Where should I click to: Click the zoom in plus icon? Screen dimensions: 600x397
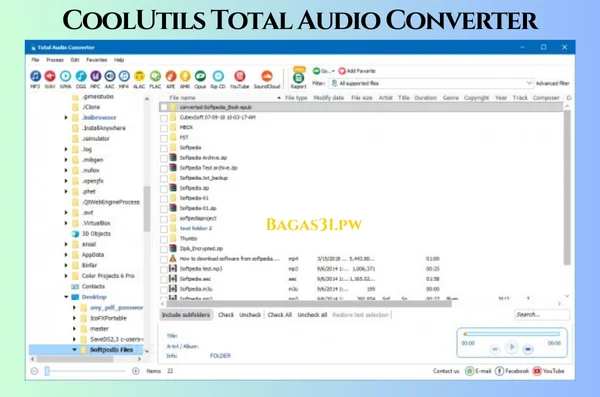coord(135,371)
